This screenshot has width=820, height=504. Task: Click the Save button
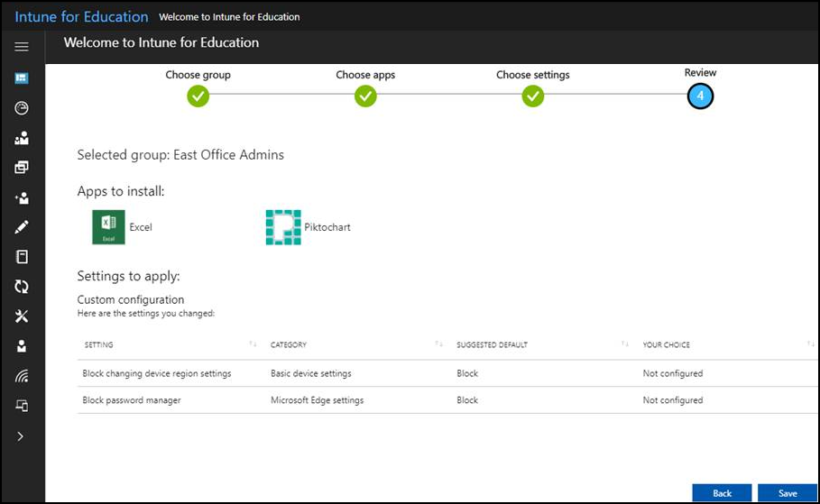click(x=787, y=493)
